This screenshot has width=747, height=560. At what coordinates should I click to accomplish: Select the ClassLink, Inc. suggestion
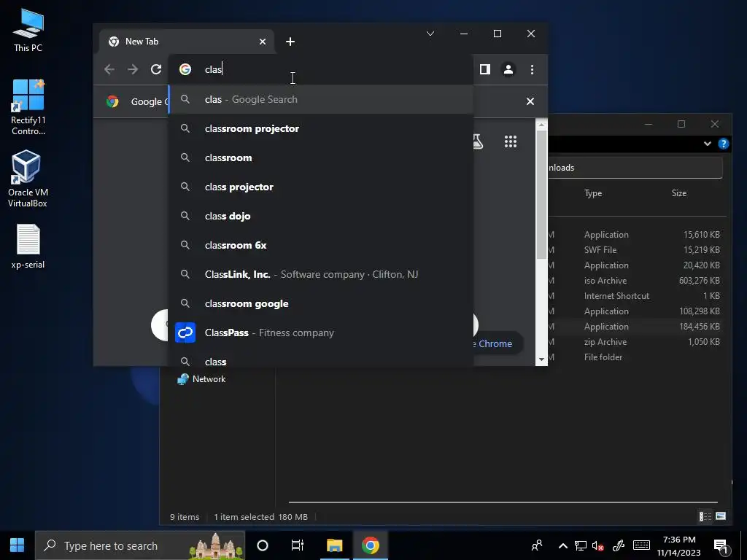click(x=321, y=274)
